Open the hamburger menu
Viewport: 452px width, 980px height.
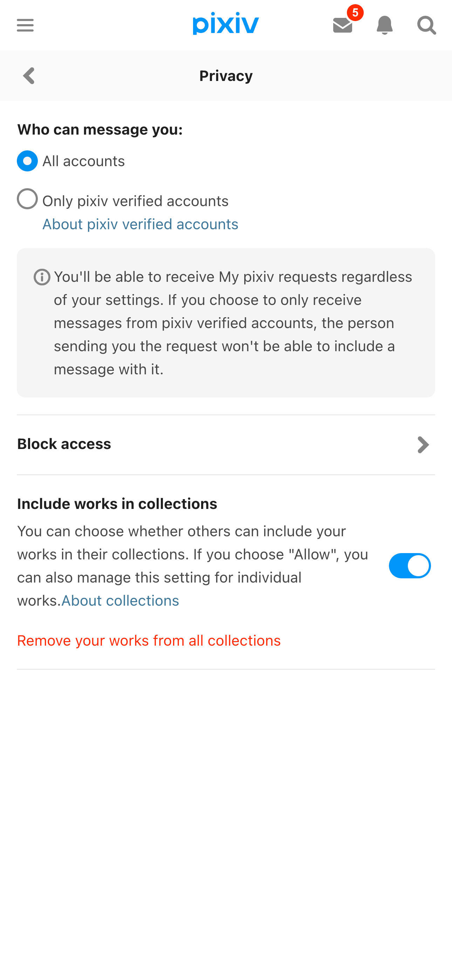coord(25,25)
